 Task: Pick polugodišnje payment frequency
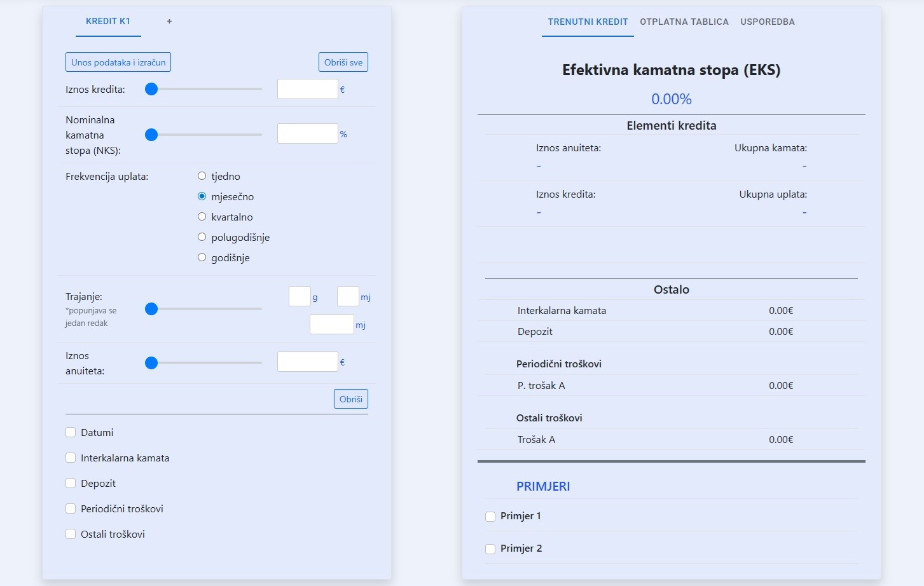[x=202, y=237]
